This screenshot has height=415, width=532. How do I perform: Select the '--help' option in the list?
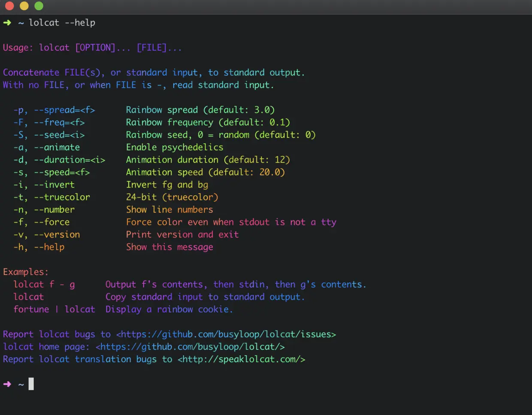(x=49, y=247)
